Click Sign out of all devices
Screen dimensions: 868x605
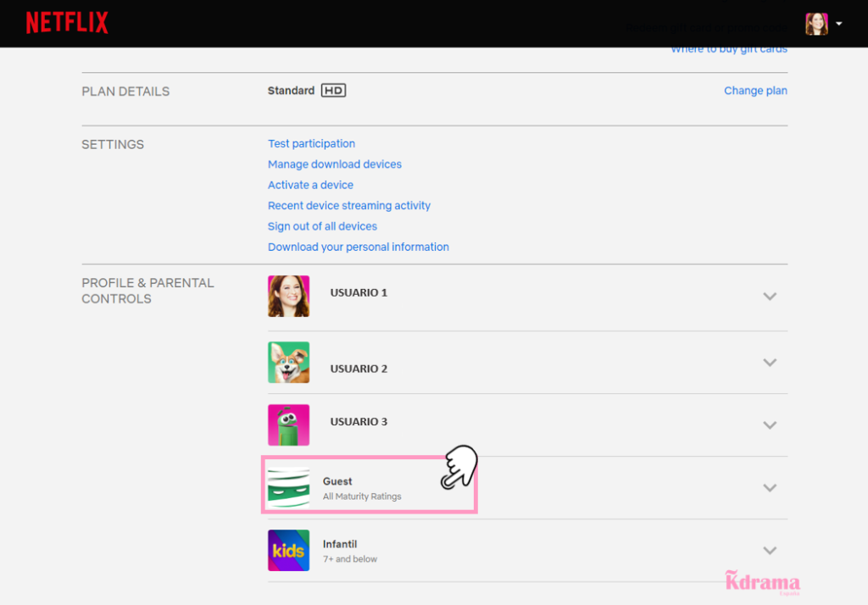click(323, 226)
